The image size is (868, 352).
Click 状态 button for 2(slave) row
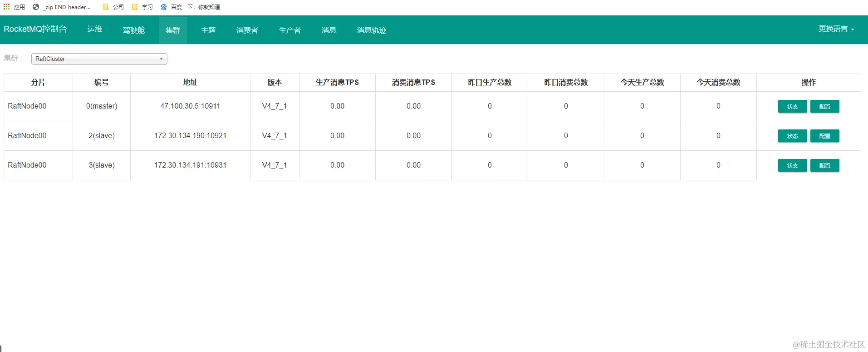[x=793, y=136]
